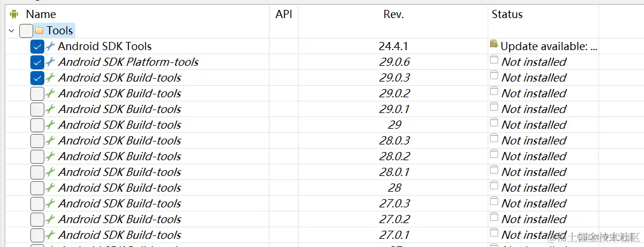
Task: Click Not installed status icon for rev 27.0.2
Action: pyautogui.click(x=494, y=217)
